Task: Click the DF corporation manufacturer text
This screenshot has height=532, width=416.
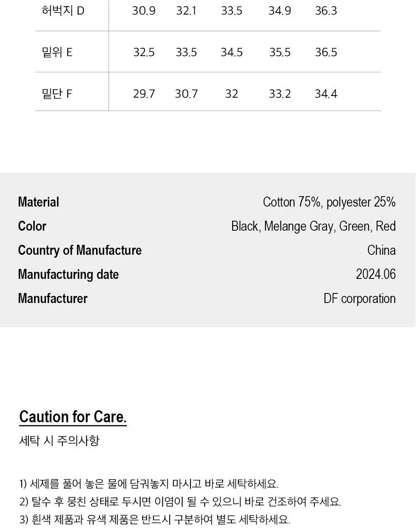Action: coord(359,298)
